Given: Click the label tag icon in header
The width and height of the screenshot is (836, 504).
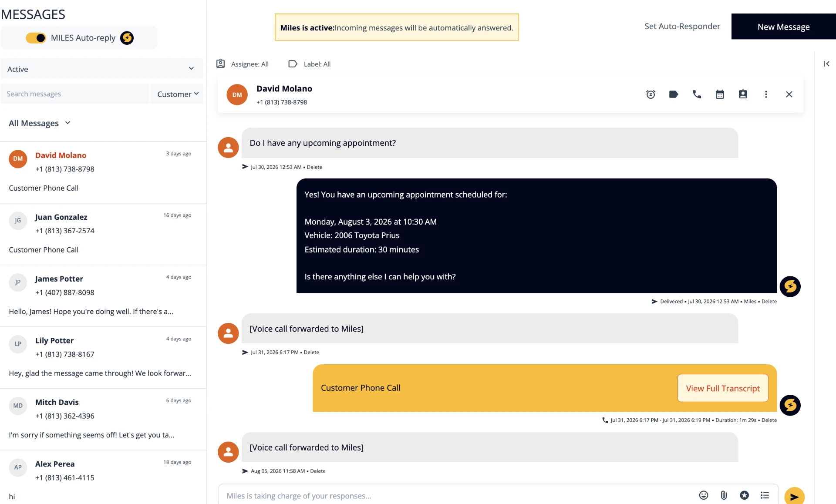Looking at the screenshot, I should pos(674,94).
